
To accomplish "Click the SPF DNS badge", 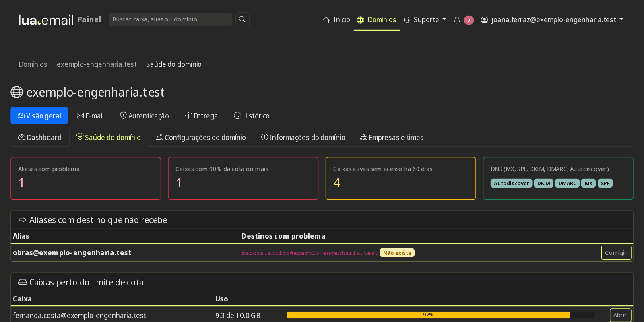I will (x=605, y=183).
